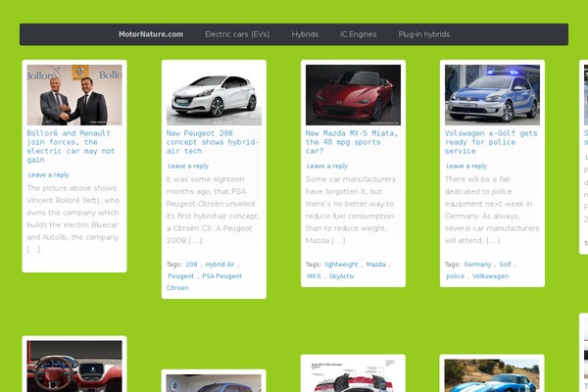
Task: Select the 'SkyActiv' tag
Action: (341, 276)
